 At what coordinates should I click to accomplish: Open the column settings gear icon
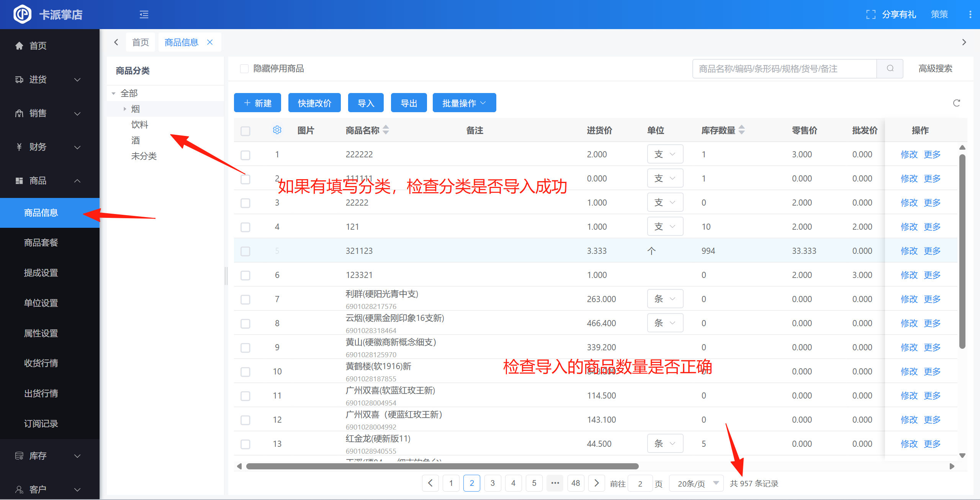point(277,130)
